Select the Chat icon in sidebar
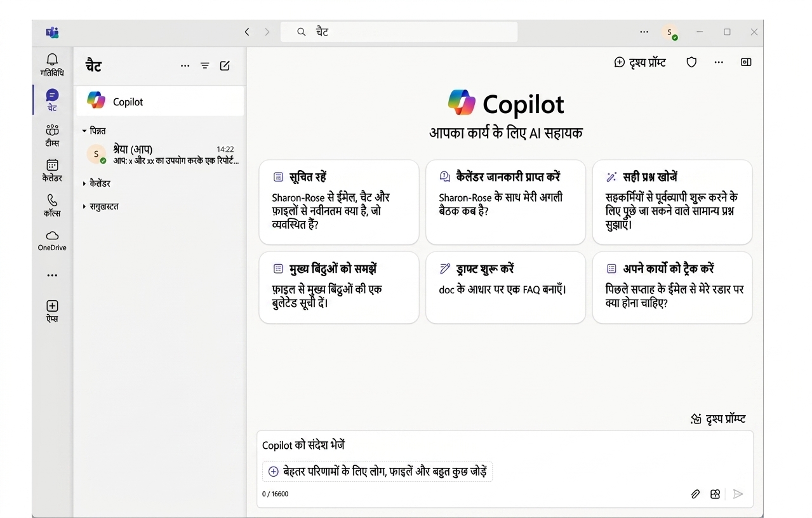Image resolution: width=812 pixels, height=518 pixels. pyautogui.click(x=52, y=100)
